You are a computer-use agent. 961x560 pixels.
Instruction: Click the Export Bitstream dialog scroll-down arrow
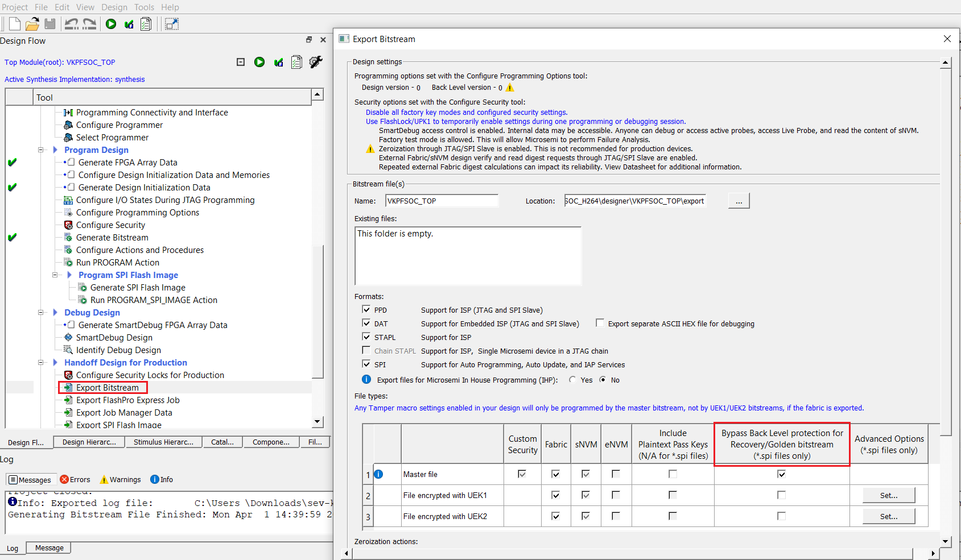point(945,542)
